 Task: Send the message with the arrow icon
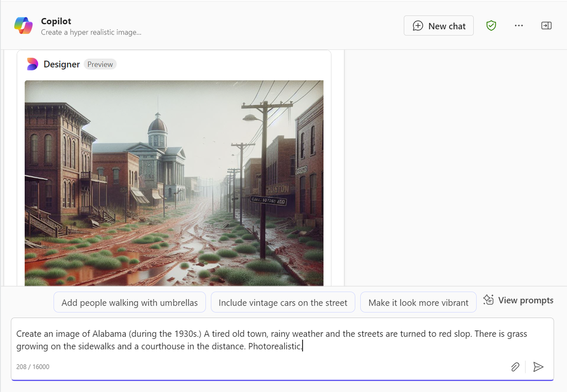[538, 367]
